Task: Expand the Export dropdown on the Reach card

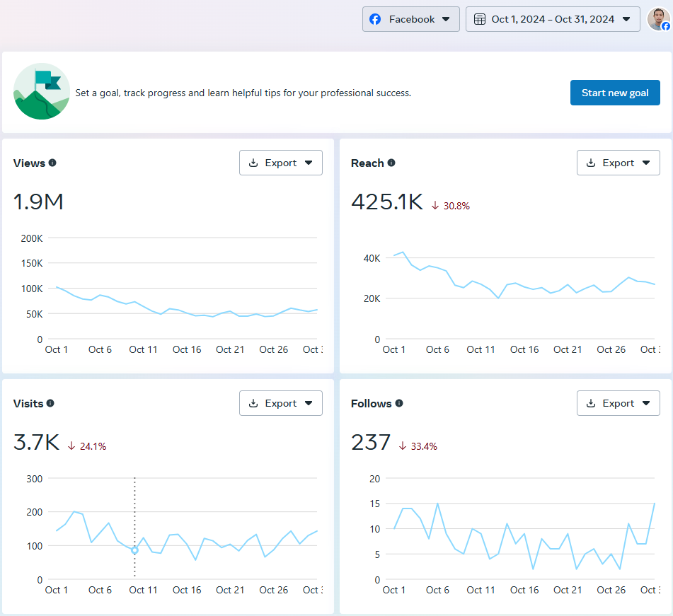Action: (646, 163)
